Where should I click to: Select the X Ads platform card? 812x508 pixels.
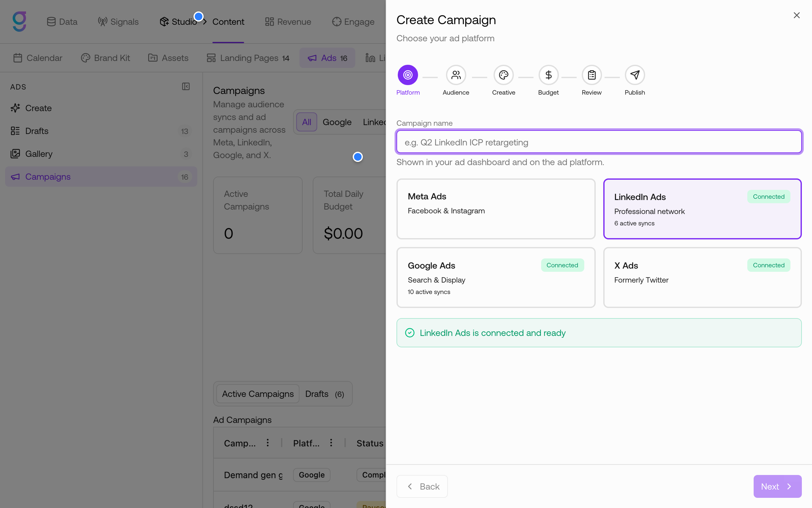pos(702,277)
